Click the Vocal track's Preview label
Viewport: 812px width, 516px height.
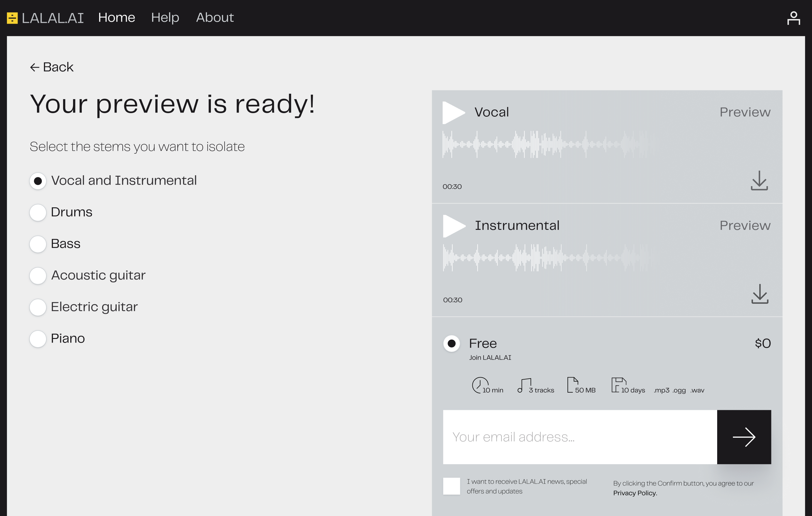click(745, 112)
